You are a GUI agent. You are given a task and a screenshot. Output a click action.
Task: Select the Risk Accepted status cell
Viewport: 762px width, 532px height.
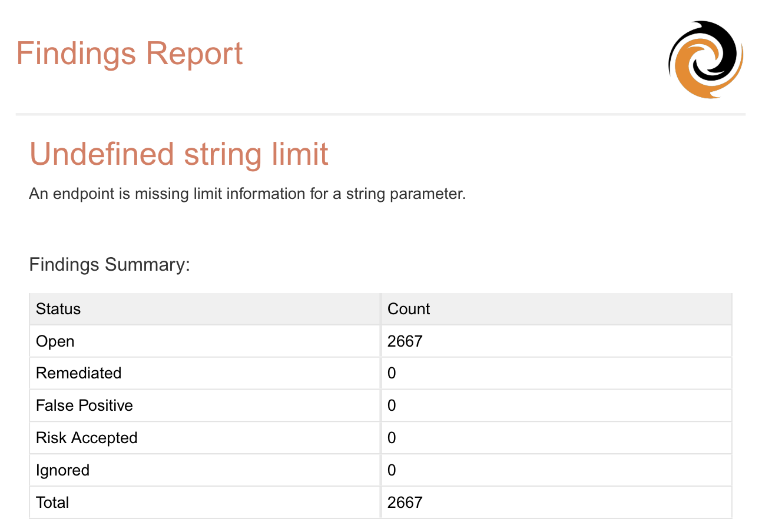[87, 438]
